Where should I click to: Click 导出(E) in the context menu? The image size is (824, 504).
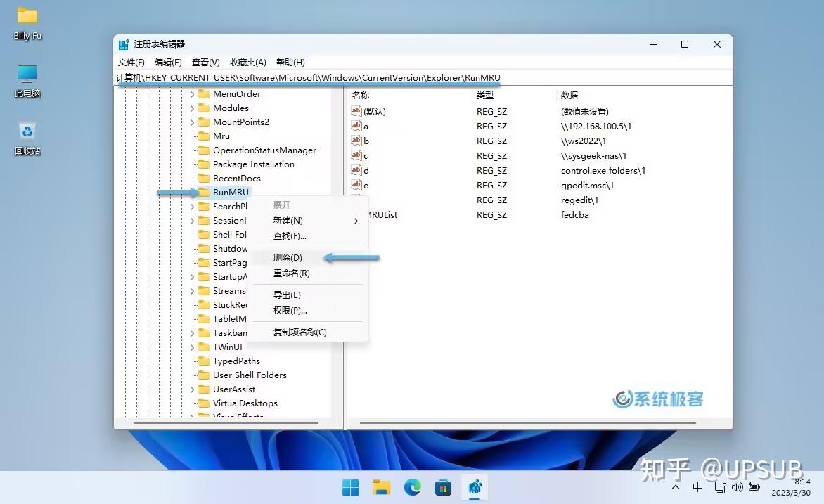286,295
